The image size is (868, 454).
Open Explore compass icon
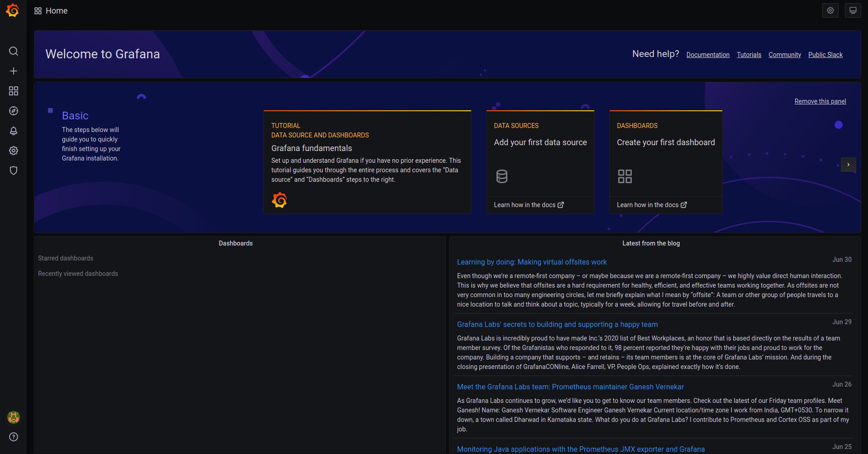coord(14,111)
